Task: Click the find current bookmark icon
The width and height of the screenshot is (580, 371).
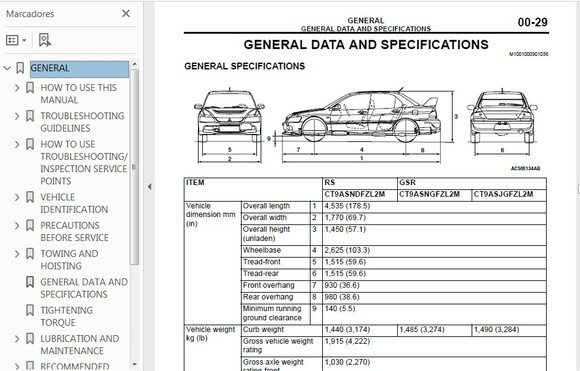Action: [x=45, y=40]
